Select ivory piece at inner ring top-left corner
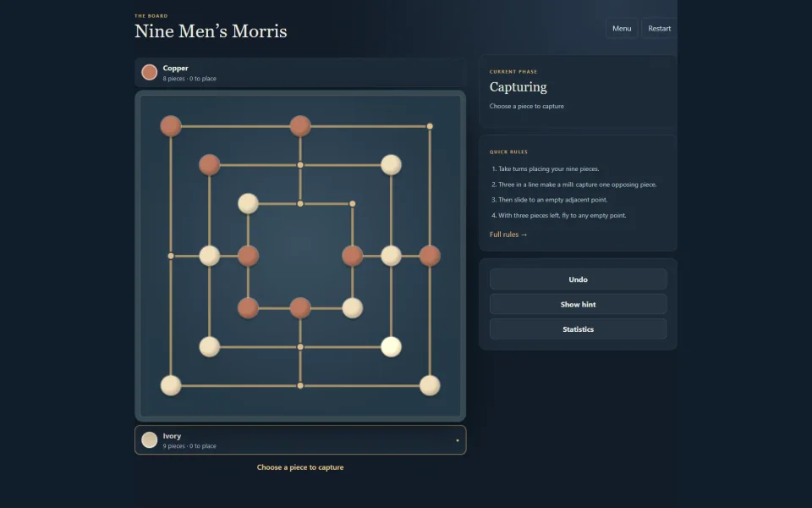The height and width of the screenshot is (508, 812). tap(248, 204)
